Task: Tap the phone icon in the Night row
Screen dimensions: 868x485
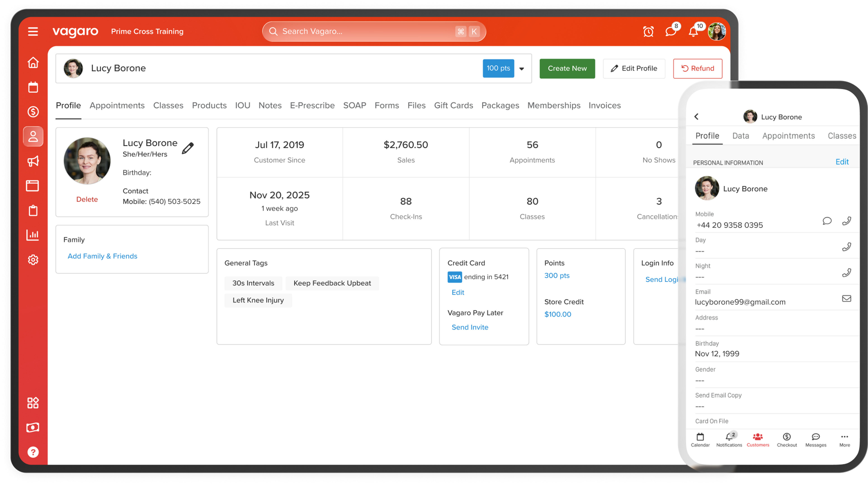Action: pos(847,272)
